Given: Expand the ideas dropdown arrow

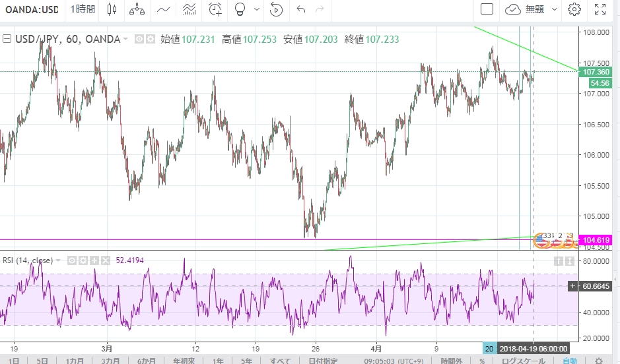Looking at the screenshot, I should pos(257,9).
